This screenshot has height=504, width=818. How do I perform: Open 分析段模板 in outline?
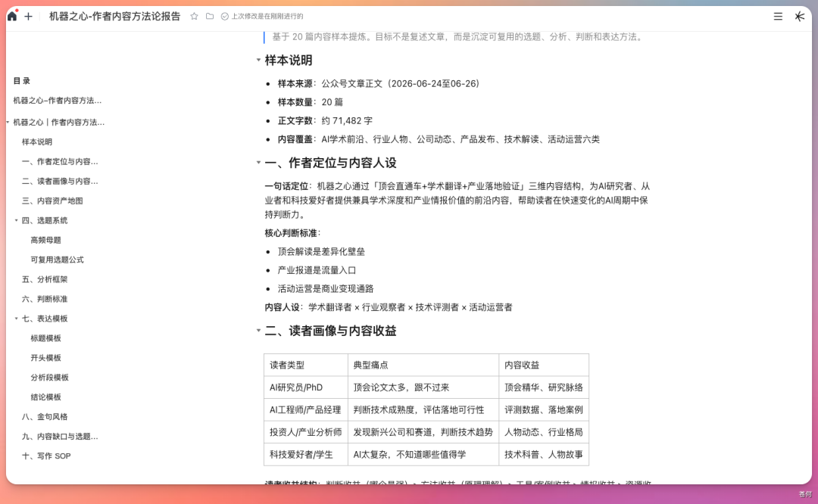click(x=49, y=378)
